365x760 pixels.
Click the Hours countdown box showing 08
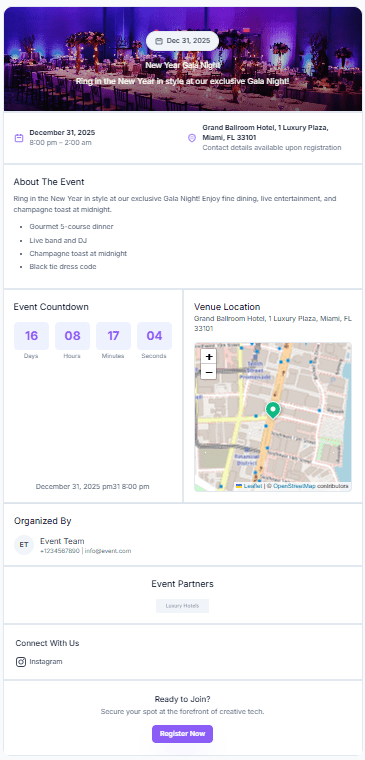72,336
